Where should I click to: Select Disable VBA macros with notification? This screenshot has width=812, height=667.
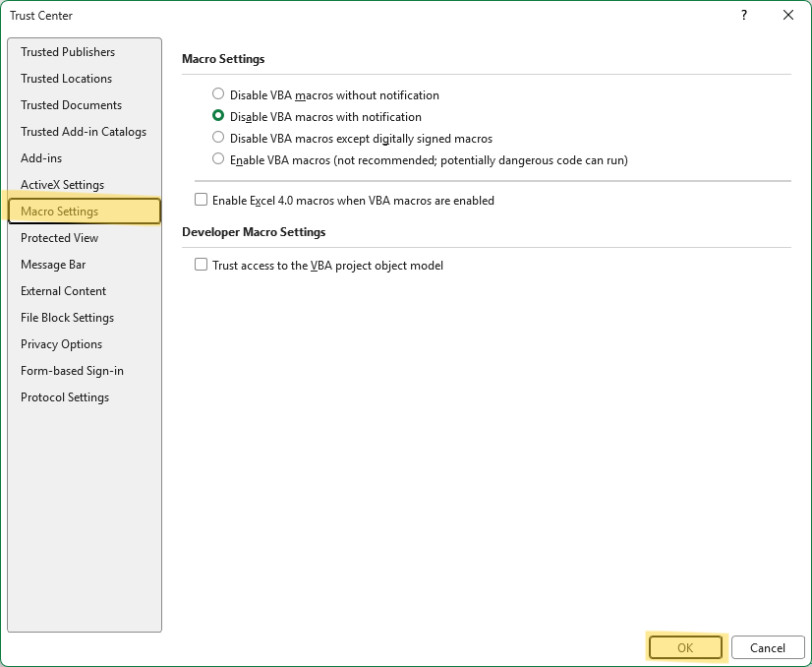[x=218, y=116]
